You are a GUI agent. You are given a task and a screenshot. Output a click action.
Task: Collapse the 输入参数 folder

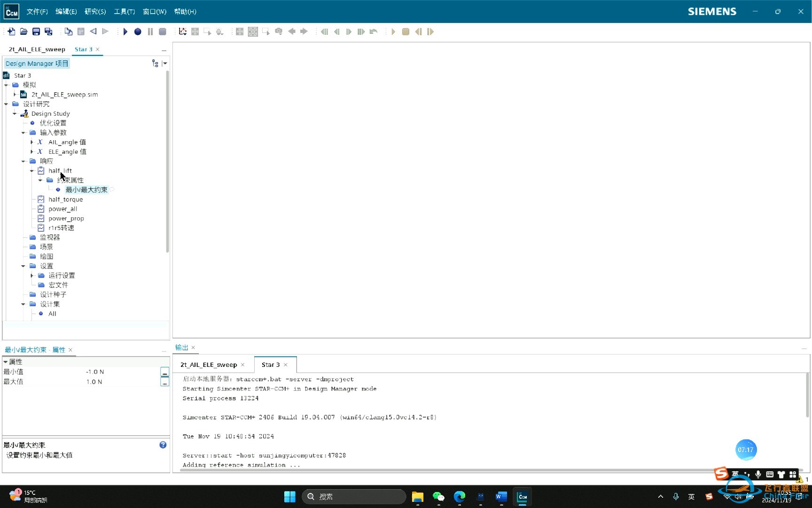coord(23,133)
